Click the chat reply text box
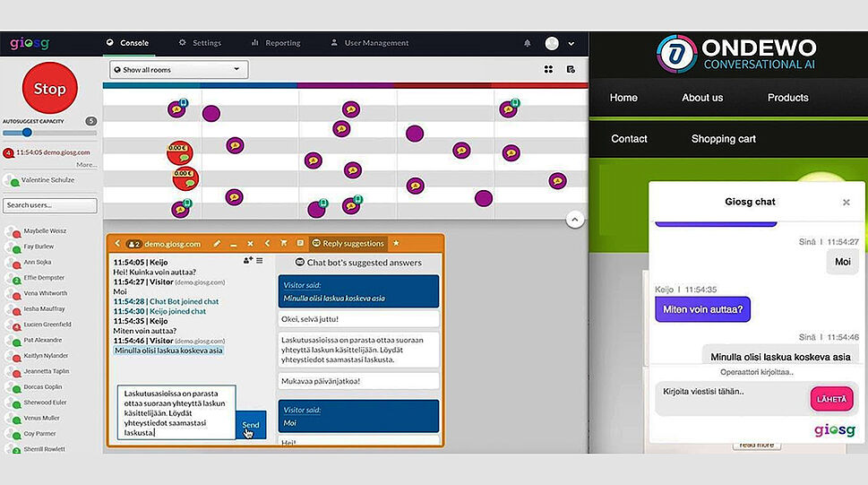868x485 pixels. tap(176, 413)
